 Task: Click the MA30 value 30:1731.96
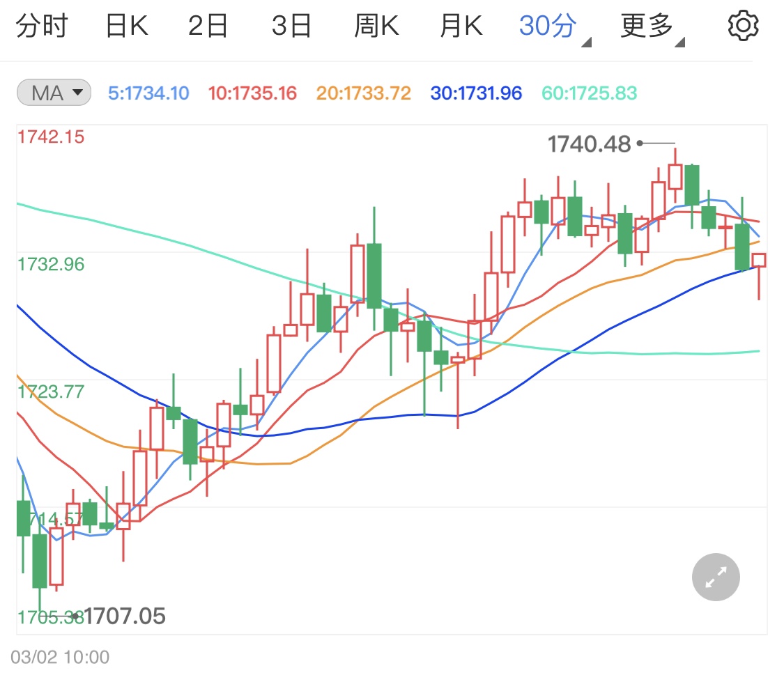tap(476, 93)
